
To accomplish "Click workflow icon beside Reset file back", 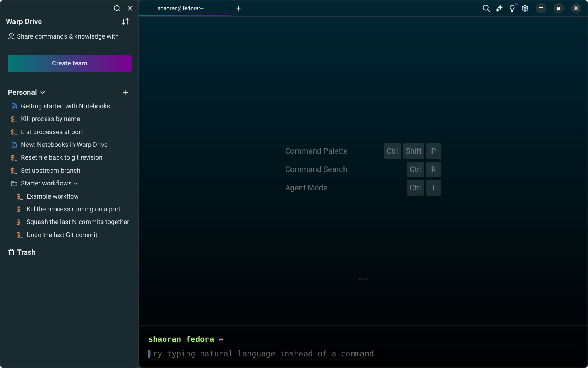I will point(14,158).
